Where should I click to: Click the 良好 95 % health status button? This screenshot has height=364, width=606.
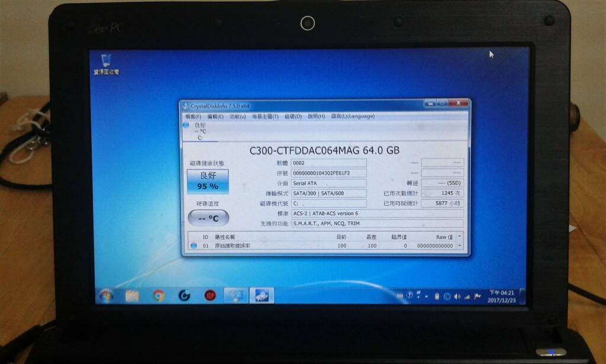[208, 181]
